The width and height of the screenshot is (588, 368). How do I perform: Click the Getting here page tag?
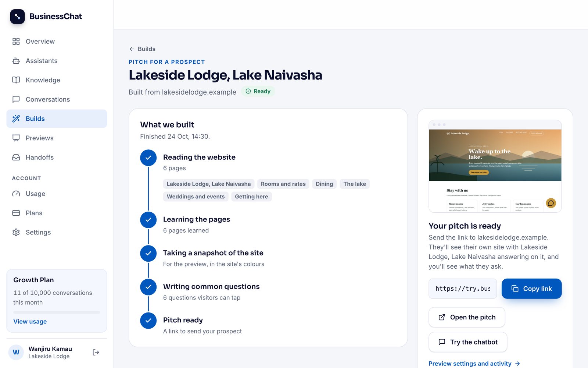(251, 197)
